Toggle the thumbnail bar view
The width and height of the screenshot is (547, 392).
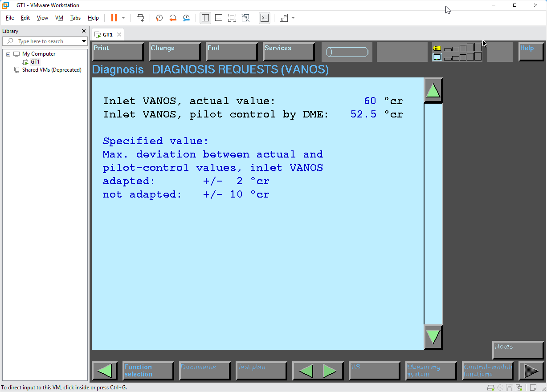(x=218, y=18)
